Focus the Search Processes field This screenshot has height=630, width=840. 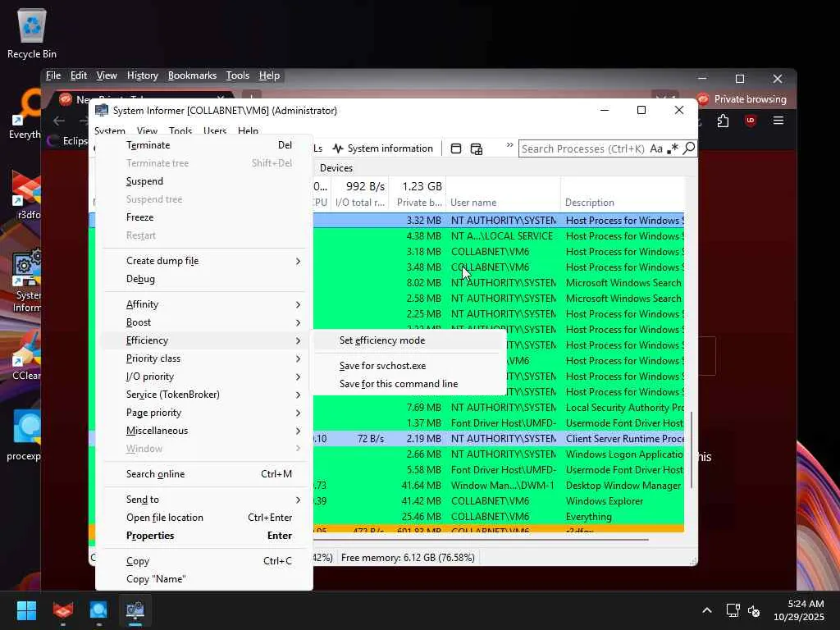[583, 148]
